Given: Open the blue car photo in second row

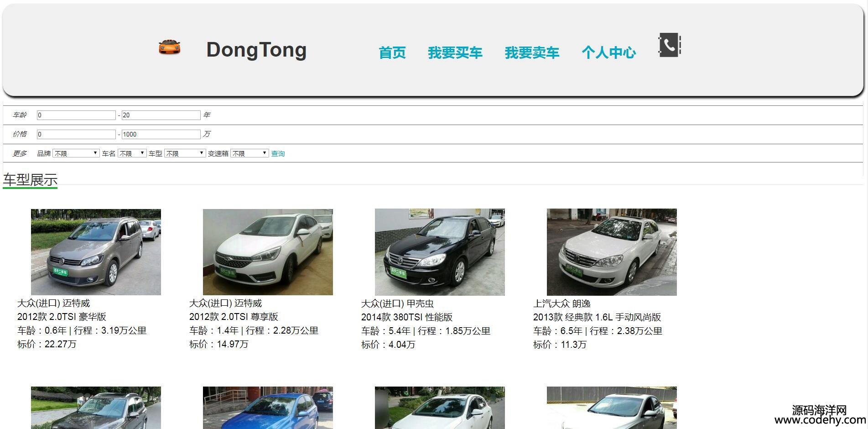Looking at the screenshot, I should click(268, 408).
